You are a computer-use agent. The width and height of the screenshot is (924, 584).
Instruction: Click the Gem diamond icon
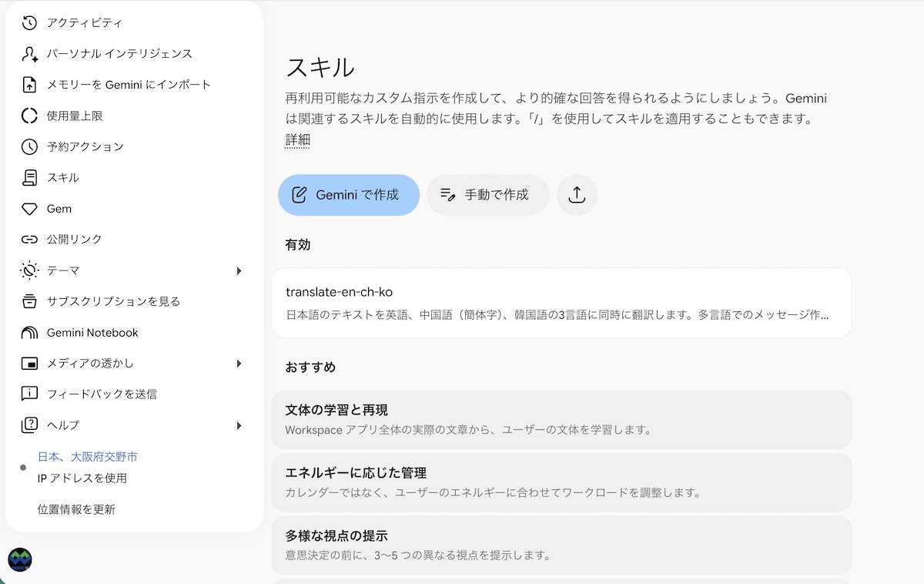pyautogui.click(x=29, y=209)
